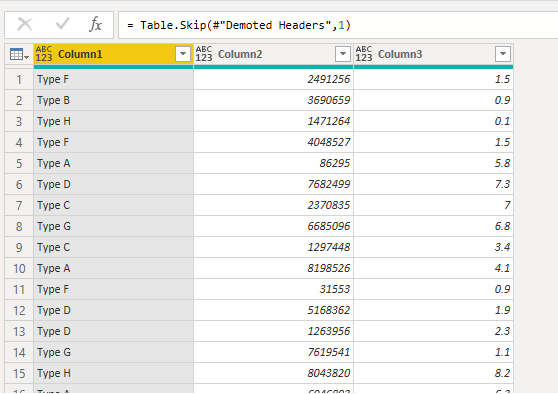The height and width of the screenshot is (394, 558).
Task: Click the 0.1 cell in Column3
Action: point(433,121)
